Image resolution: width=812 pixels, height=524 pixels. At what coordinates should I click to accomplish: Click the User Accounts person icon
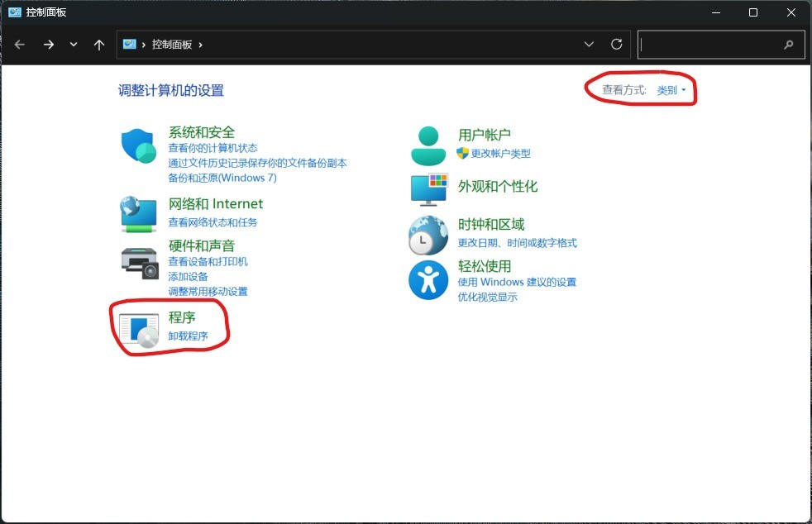pyautogui.click(x=428, y=145)
